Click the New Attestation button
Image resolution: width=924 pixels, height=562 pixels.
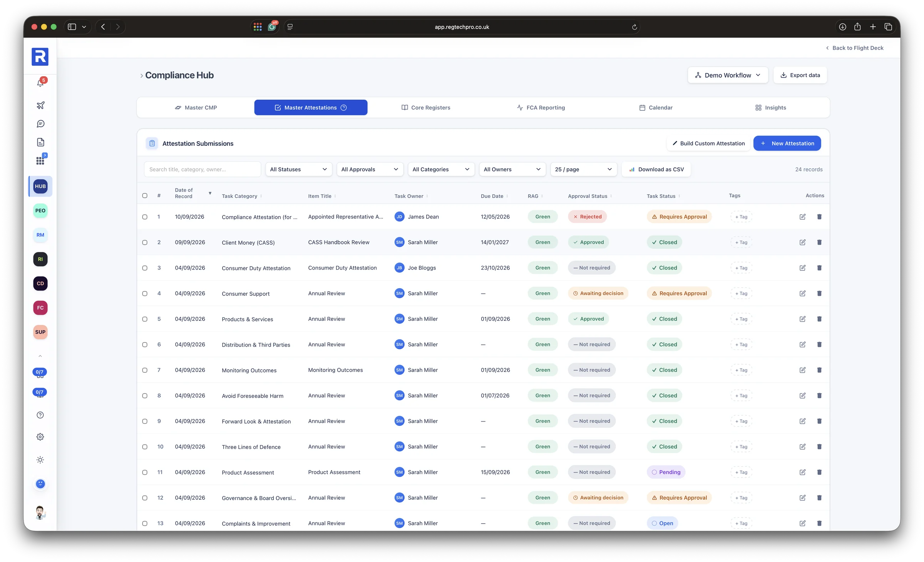[787, 143]
